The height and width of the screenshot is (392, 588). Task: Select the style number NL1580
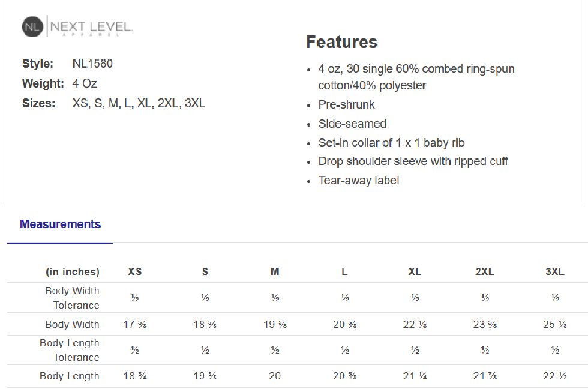pos(92,64)
